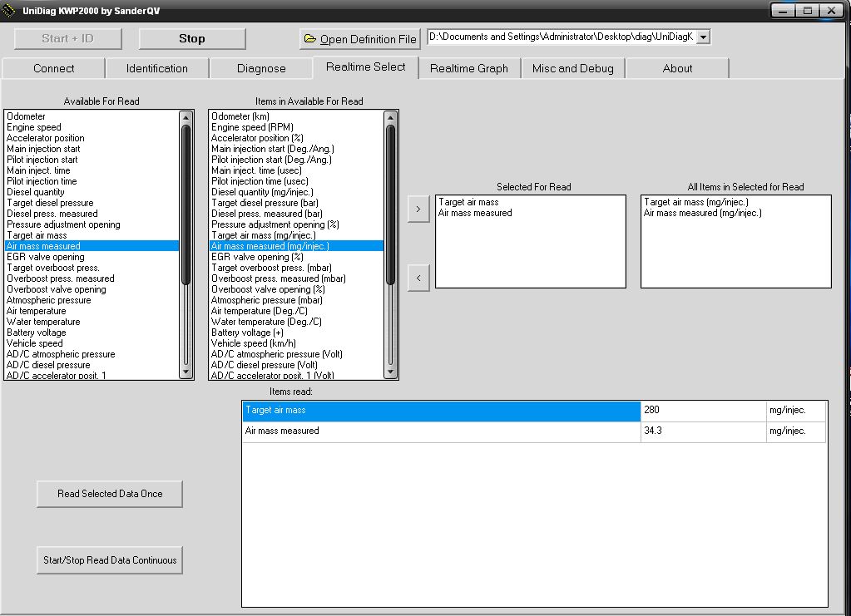Screen dimensions: 851x616
Task: Click Read Selected Data Once
Action: pos(110,494)
